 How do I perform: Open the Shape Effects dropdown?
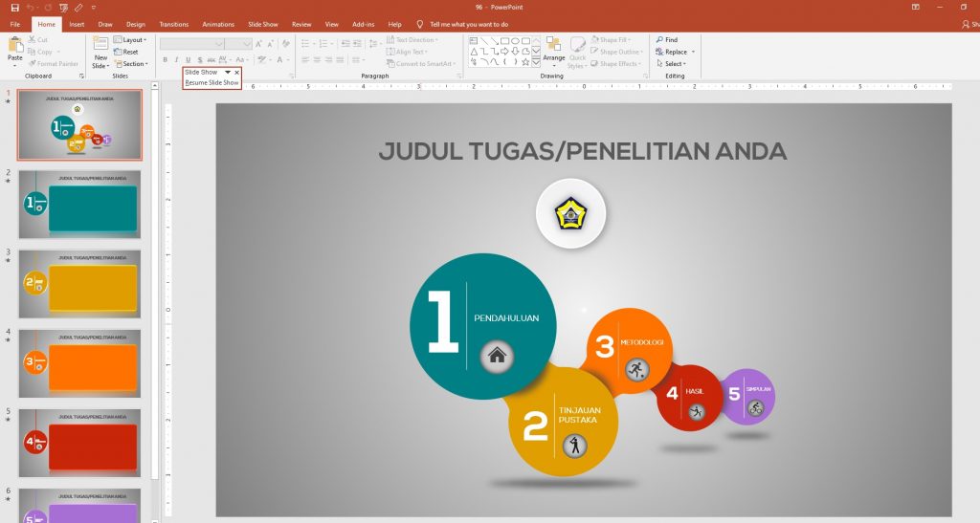click(615, 64)
